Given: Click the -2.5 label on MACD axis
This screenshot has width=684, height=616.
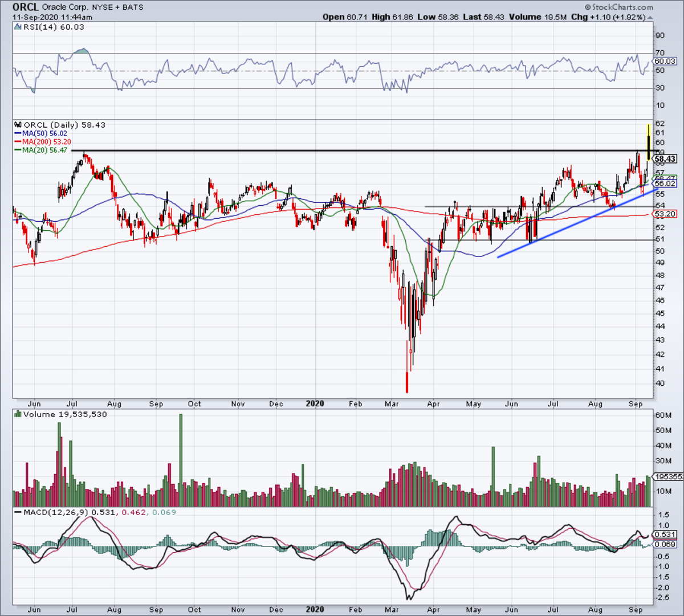Looking at the screenshot, I should pyautogui.click(x=662, y=598).
